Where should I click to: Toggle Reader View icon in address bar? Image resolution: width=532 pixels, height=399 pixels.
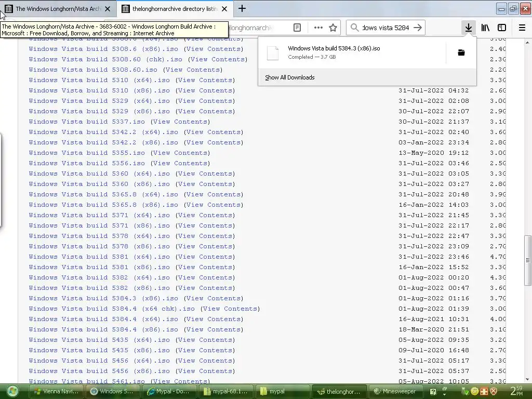pos(297,28)
